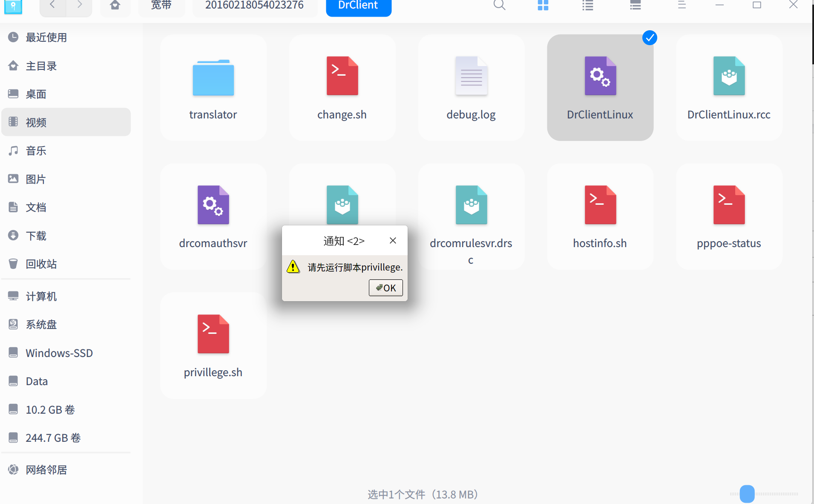Switch to icon grid view
814x504 pixels.
[543, 5]
